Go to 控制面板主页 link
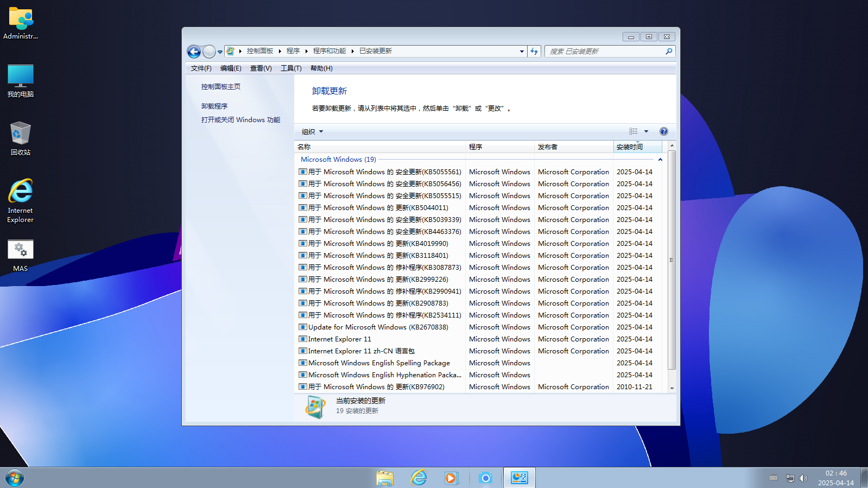Viewport: 868px width, 488px height. [220, 87]
